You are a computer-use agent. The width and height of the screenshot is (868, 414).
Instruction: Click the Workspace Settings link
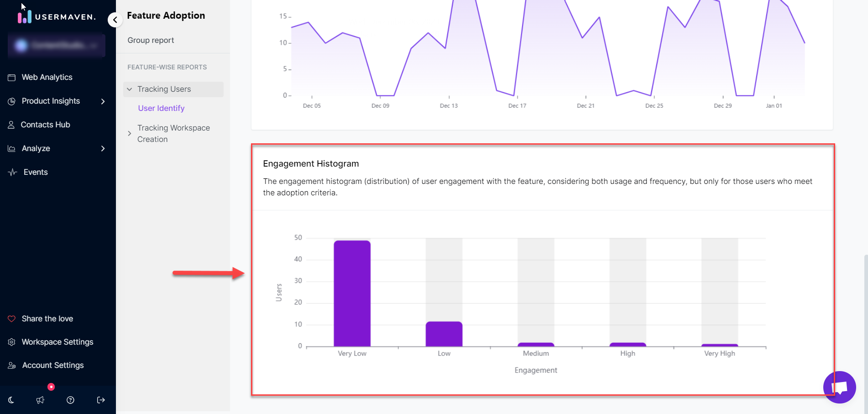click(57, 342)
